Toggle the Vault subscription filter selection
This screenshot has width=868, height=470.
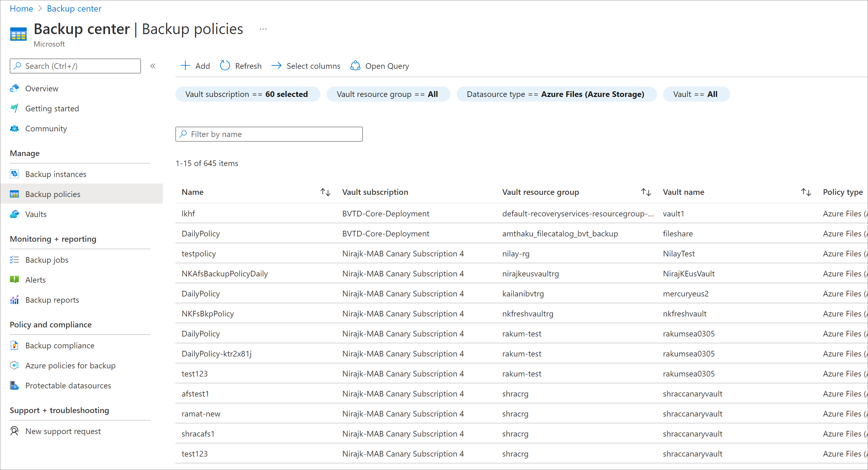(x=247, y=94)
